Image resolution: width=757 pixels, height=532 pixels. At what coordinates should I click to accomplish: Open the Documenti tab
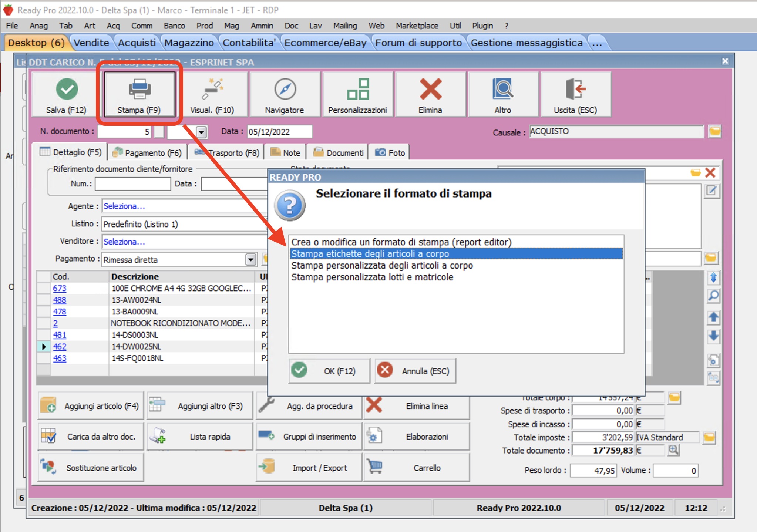[338, 152]
